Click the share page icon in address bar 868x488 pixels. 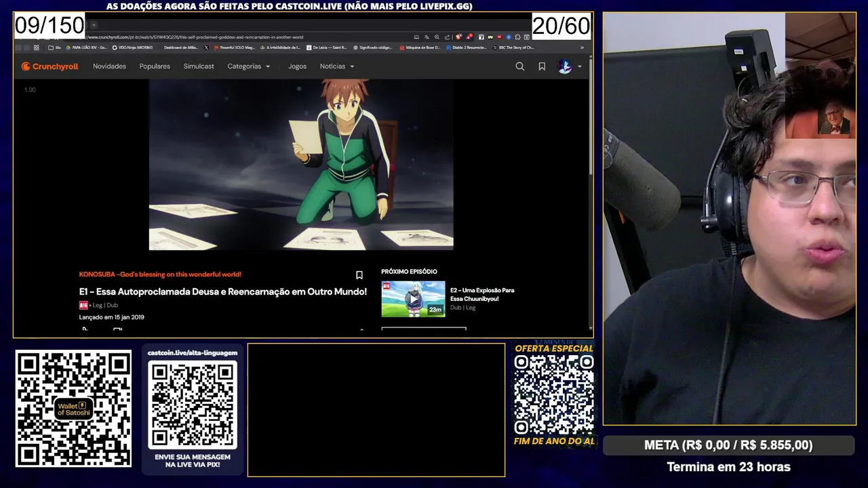447,37
